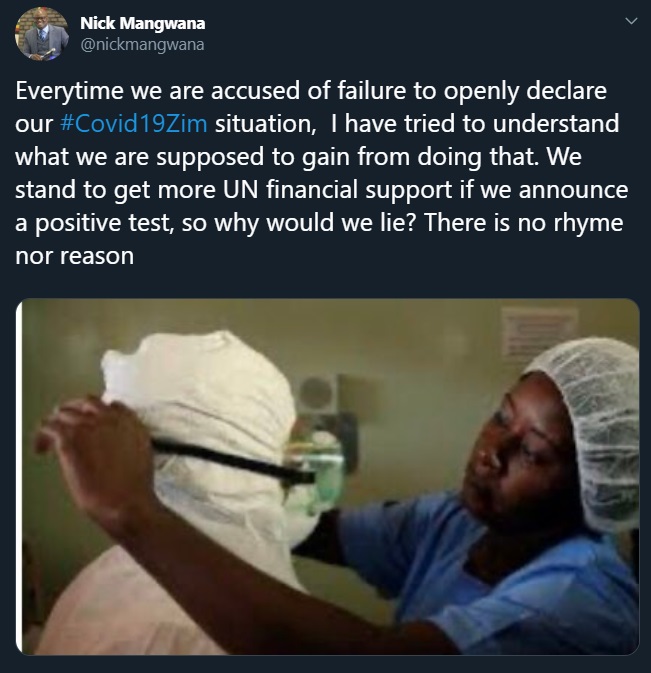Select the tweet text starting with 'Everytime we are accused'
The image size is (651, 673).
(x=321, y=173)
